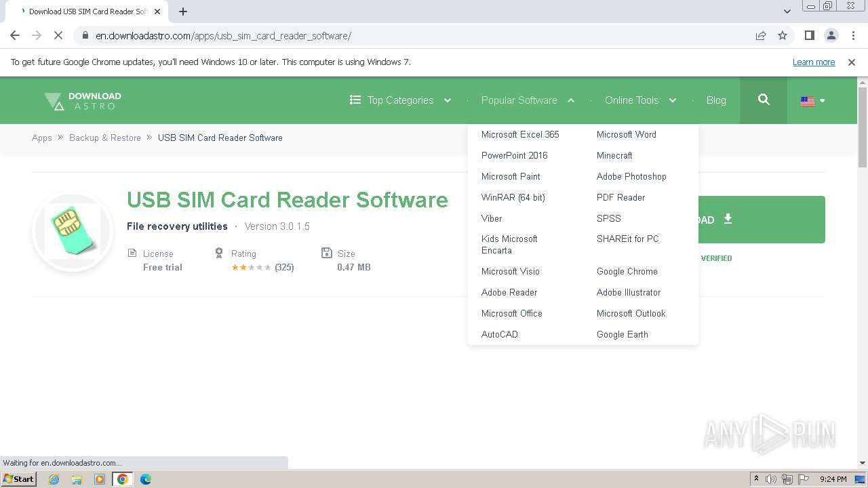The image size is (868, 488).
Task: Open the Learn more link in update bar
Action: pyautogui.click(x=814, y=62)
